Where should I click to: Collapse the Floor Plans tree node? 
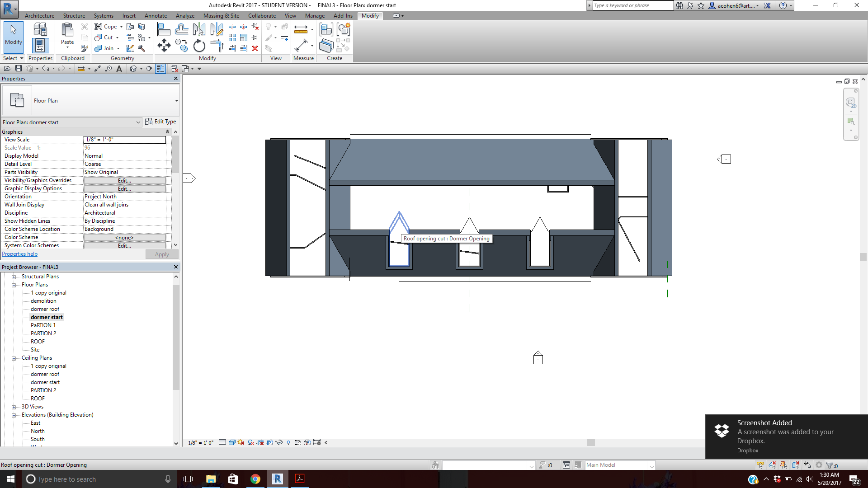tap(14, 285)
